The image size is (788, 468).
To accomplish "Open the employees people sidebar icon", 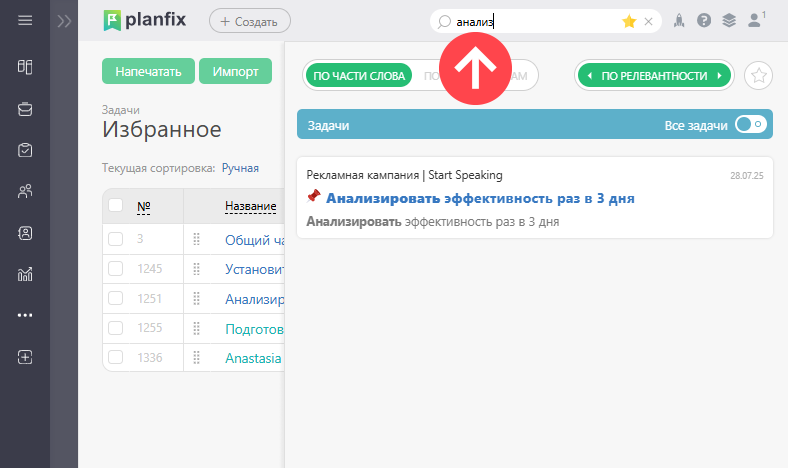I will click(25, 191).
